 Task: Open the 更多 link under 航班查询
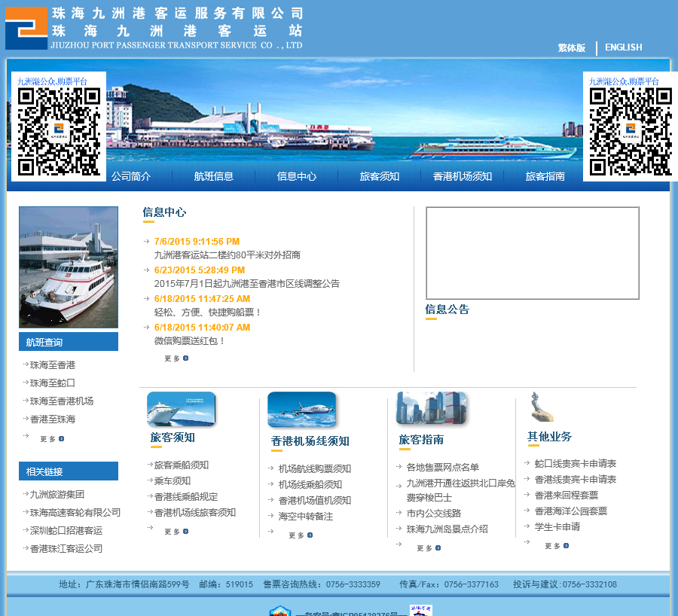point(52,439)
